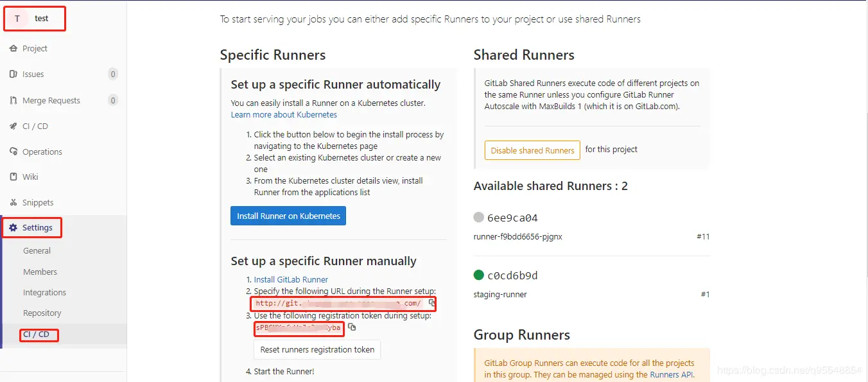Click runner number #1

(705, 295)
